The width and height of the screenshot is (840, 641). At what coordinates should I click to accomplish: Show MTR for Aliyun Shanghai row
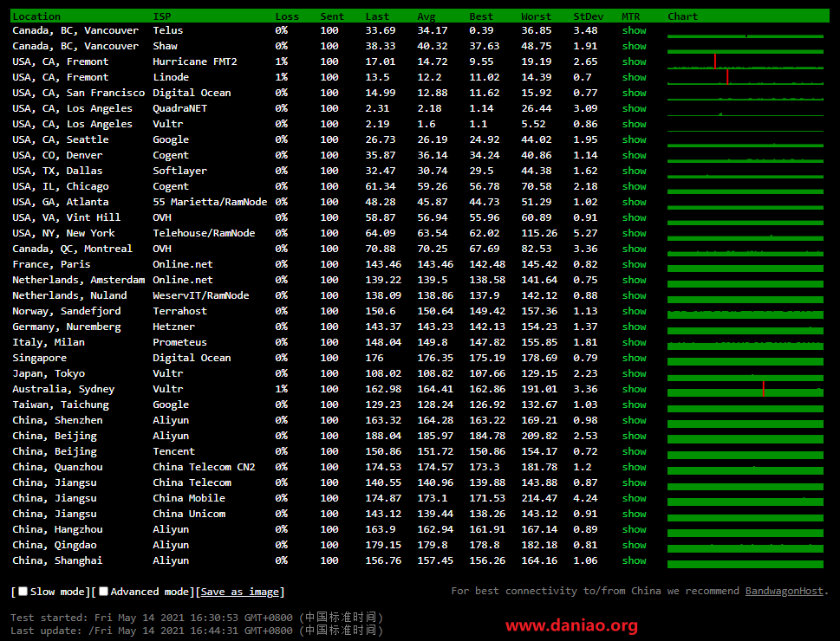point(635,560)
